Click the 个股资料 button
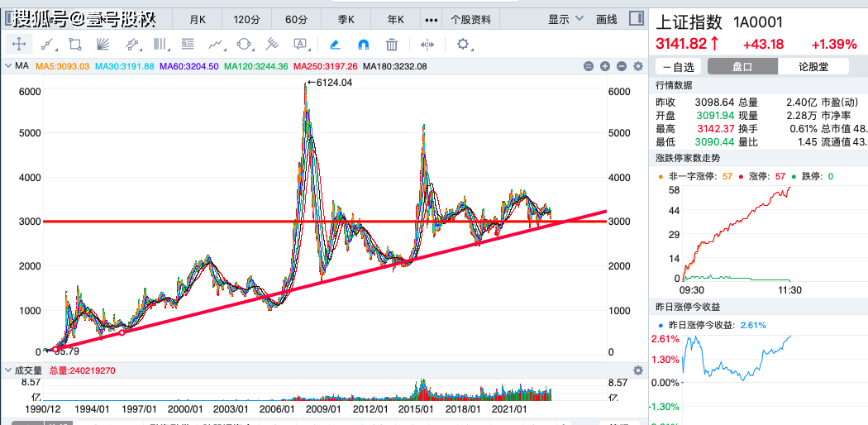868x425 pixels. click(470, 19)
